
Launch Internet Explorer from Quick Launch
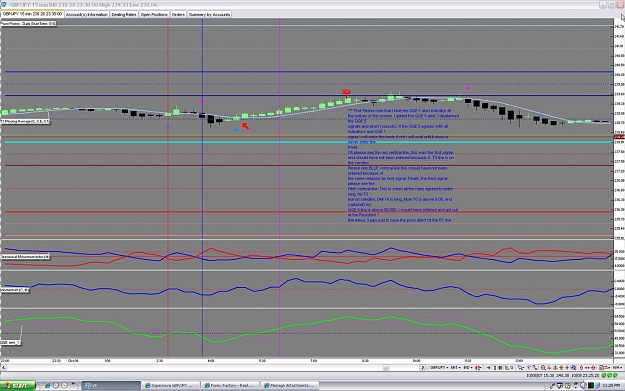point(48,385)
